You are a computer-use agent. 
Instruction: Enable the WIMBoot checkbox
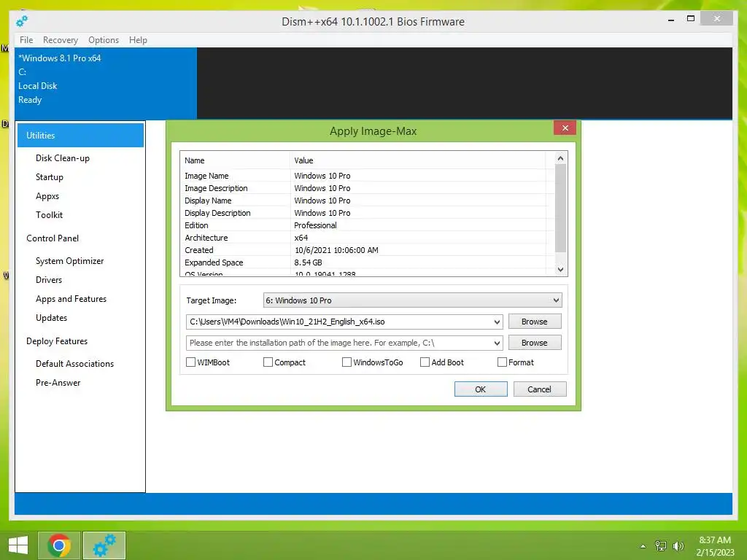(190, 362)
